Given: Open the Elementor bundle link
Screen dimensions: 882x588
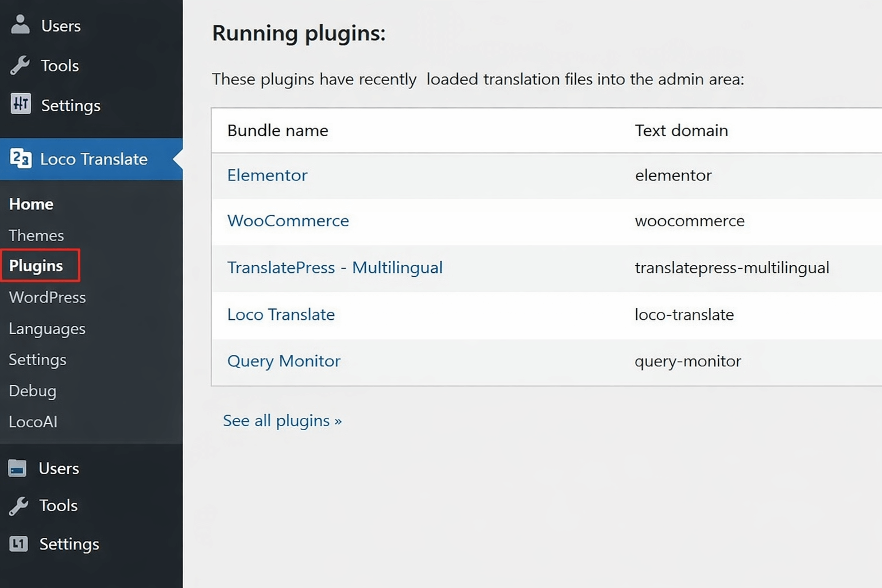Looking at the screenshot, I should (267, 175).
